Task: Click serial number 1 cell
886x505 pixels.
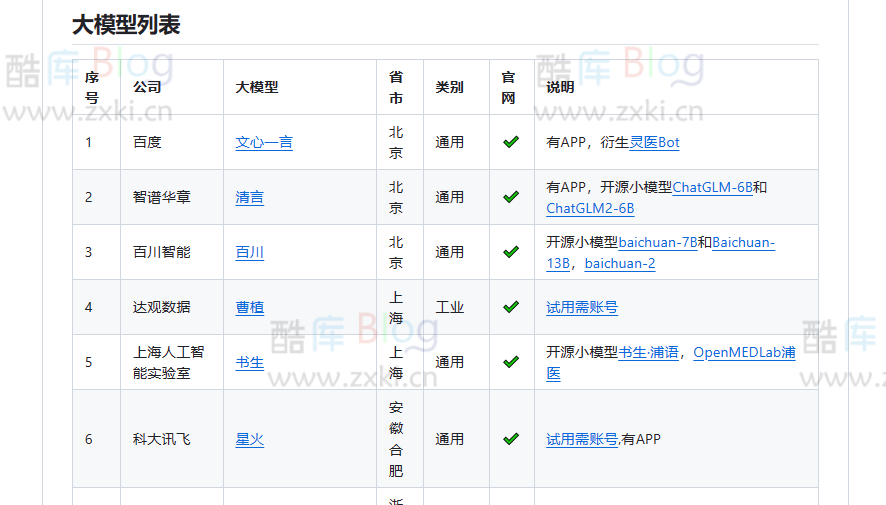Action: (x=96, y=142)
